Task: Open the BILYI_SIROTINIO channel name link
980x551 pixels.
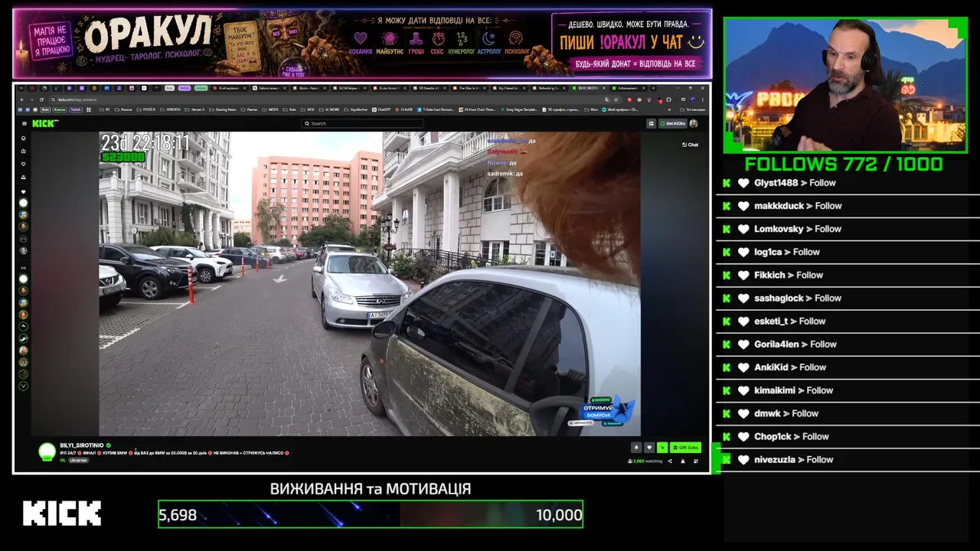Action: (x=82, y=445)
